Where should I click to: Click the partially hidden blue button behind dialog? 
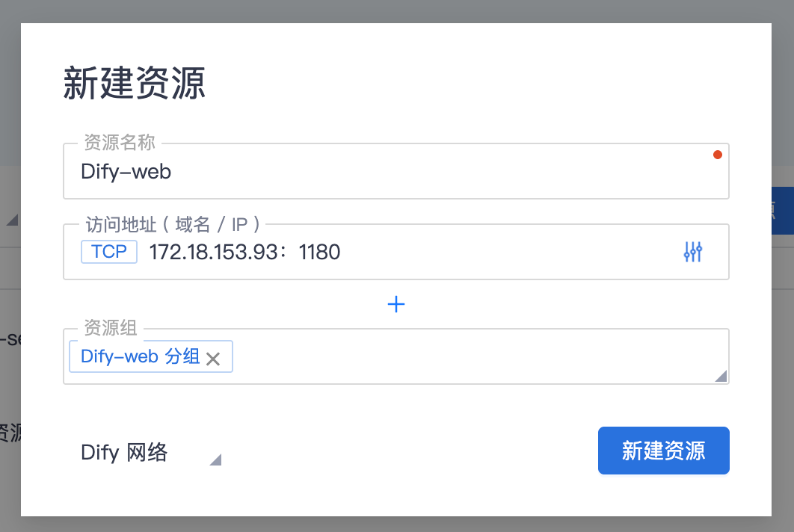[782, 210]
